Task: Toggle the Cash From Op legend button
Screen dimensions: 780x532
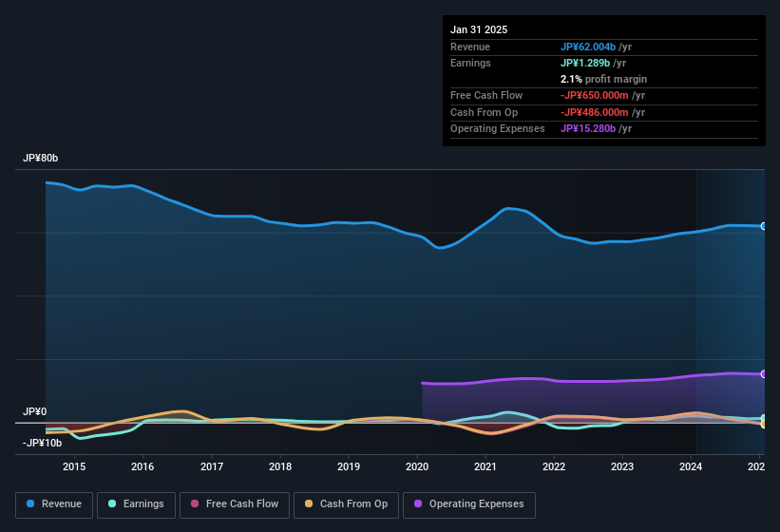Action: tap(346, 504)
